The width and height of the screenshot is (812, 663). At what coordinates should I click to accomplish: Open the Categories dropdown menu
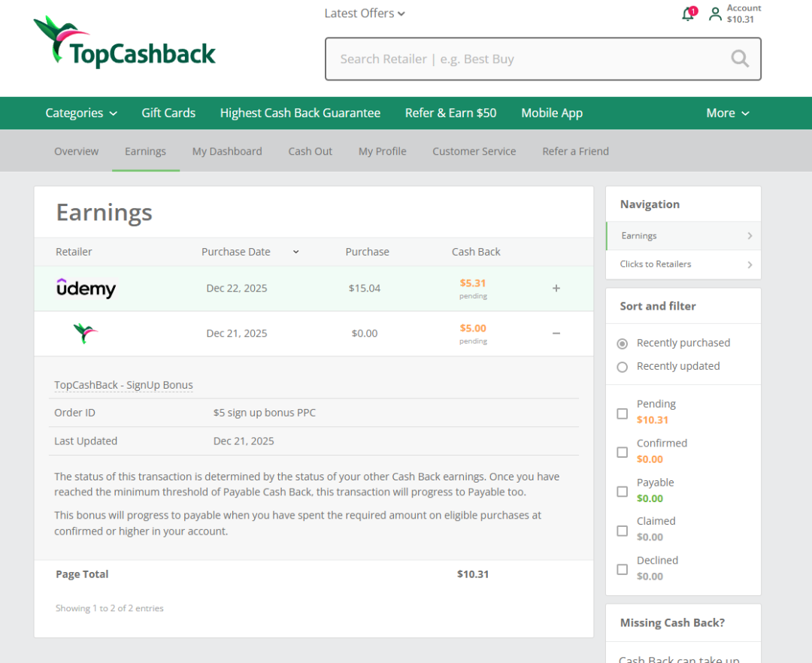point(81,113)
